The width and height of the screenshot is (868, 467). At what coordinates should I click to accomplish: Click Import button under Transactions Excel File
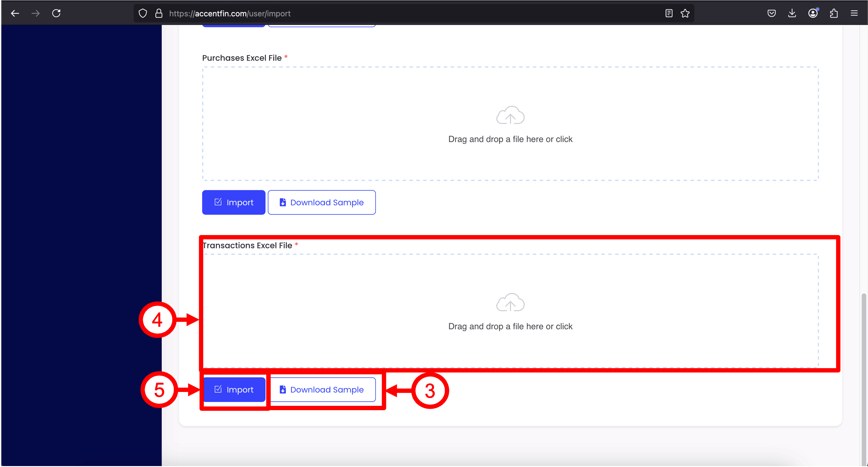234,389
